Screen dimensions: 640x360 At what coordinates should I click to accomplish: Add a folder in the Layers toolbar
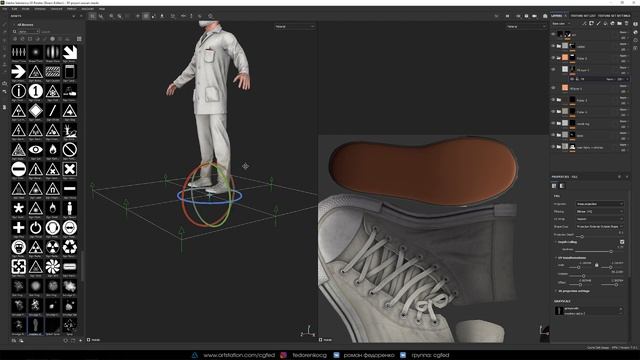pos(620,24)
